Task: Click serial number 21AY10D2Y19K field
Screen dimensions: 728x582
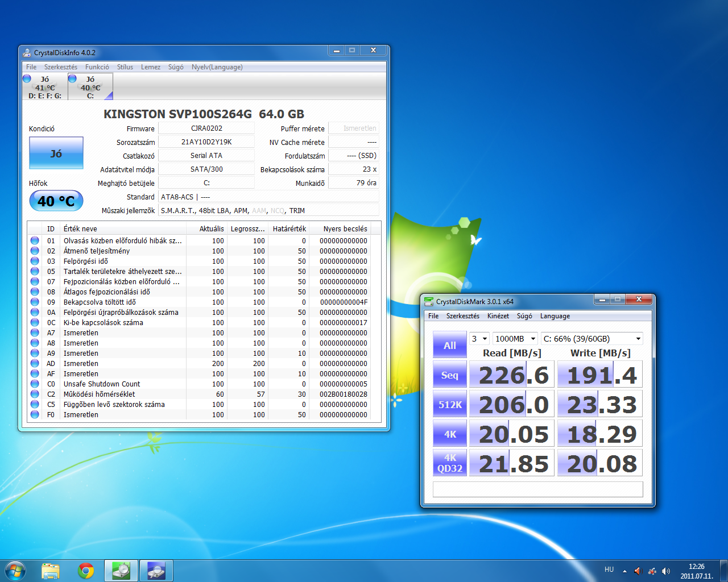Action: click(x=206, y=142)
